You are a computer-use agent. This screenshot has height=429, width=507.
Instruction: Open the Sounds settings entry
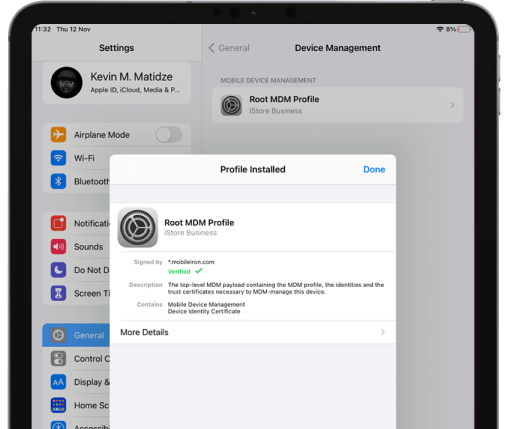click(80, 247)
